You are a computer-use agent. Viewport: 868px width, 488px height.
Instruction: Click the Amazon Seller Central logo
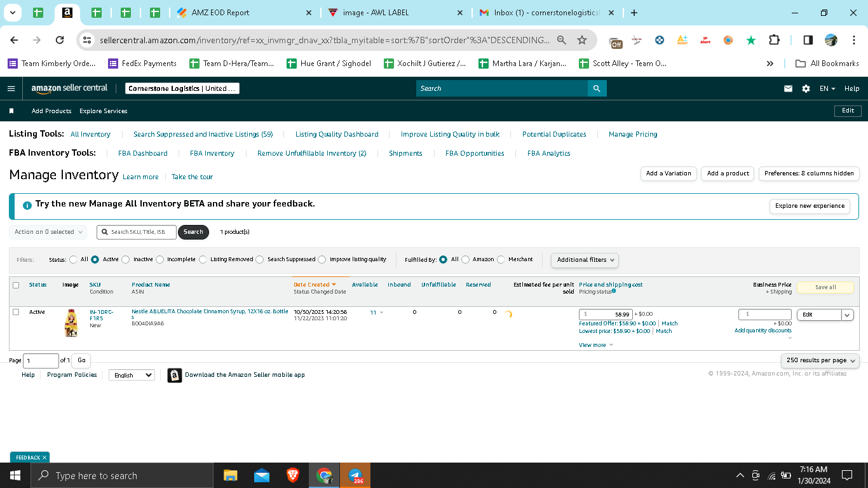[69, 88]
